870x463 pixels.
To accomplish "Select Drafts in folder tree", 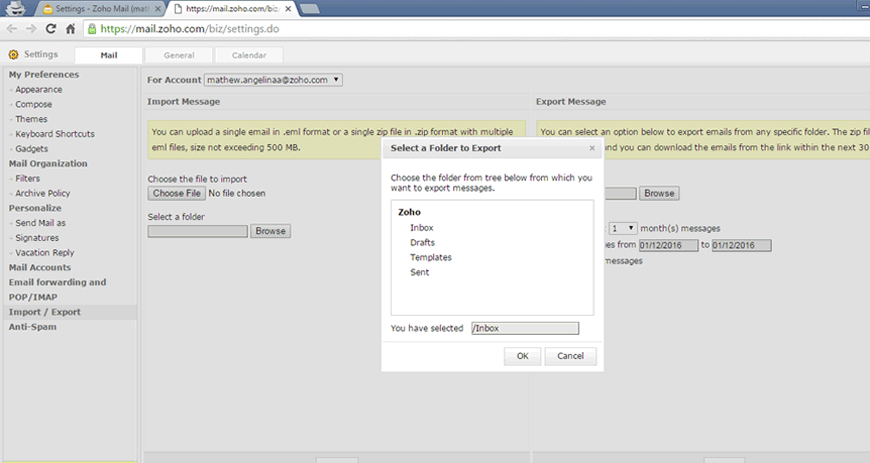I will pos(422,243).
